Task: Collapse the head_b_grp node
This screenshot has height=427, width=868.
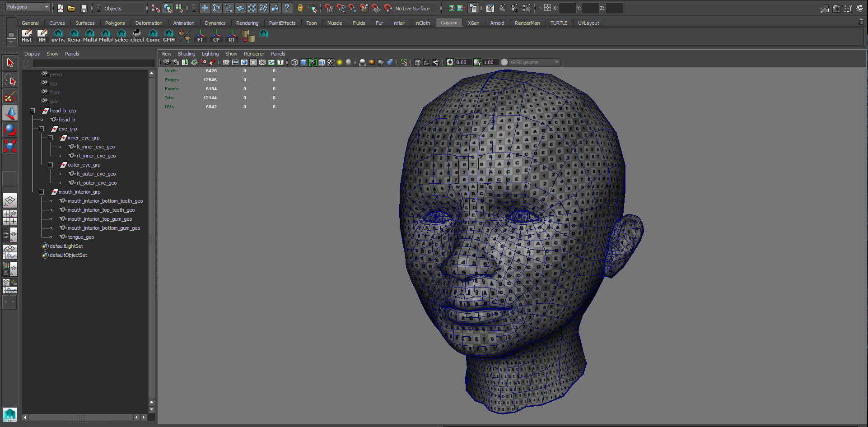Action: [x=33, y=111]
